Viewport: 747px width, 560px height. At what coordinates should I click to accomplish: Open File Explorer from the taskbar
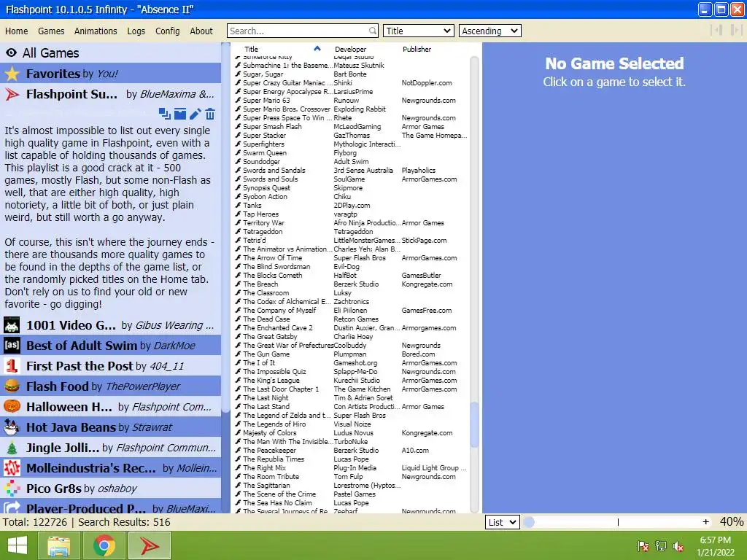pyautogui.click(x=58, y=545)
